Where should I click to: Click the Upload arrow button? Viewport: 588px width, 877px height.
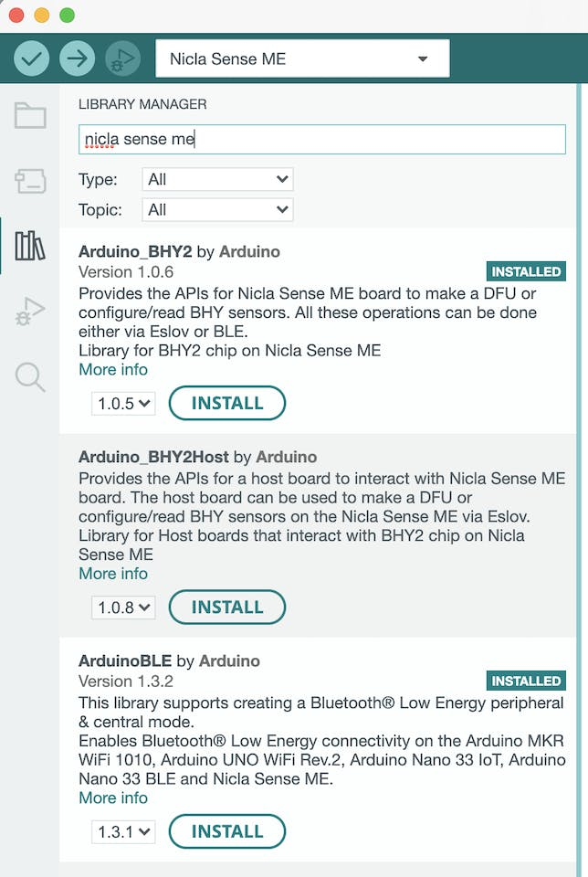(x=77, y=58)
